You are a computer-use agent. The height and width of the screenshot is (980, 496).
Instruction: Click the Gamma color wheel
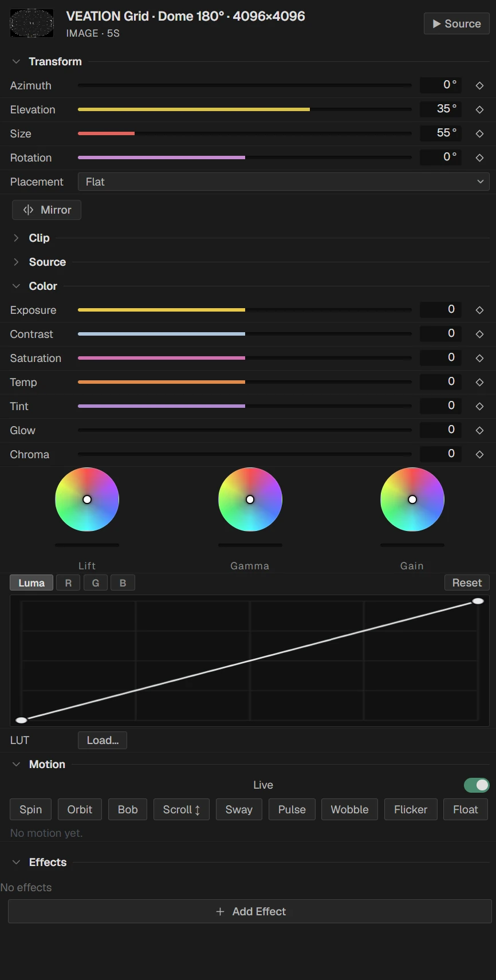pos(250,499)
